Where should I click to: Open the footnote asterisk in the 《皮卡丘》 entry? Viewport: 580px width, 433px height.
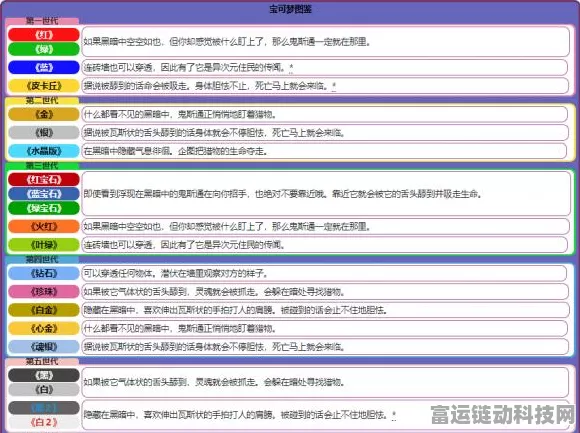(x=334, y=86)
